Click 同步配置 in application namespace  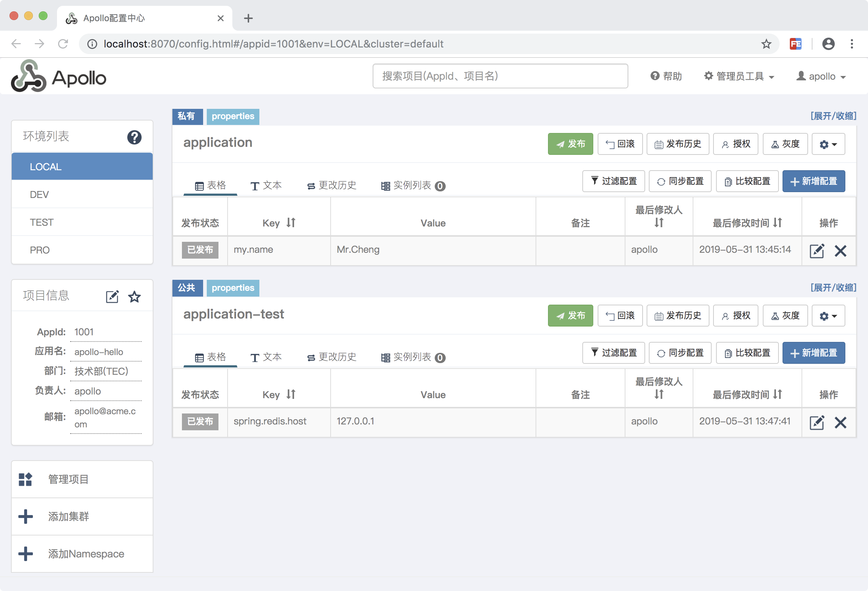(680, 182)
